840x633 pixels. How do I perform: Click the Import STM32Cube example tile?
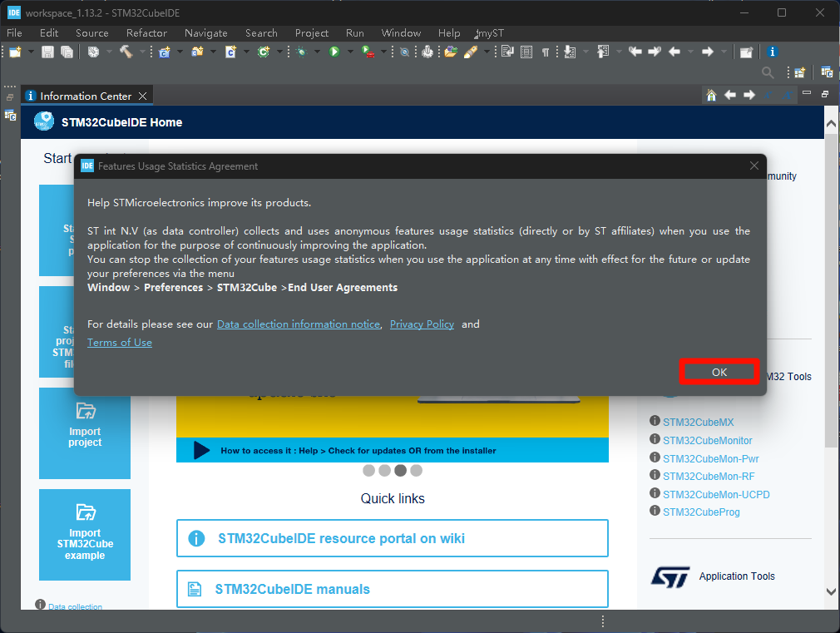(x=85, y=534)
